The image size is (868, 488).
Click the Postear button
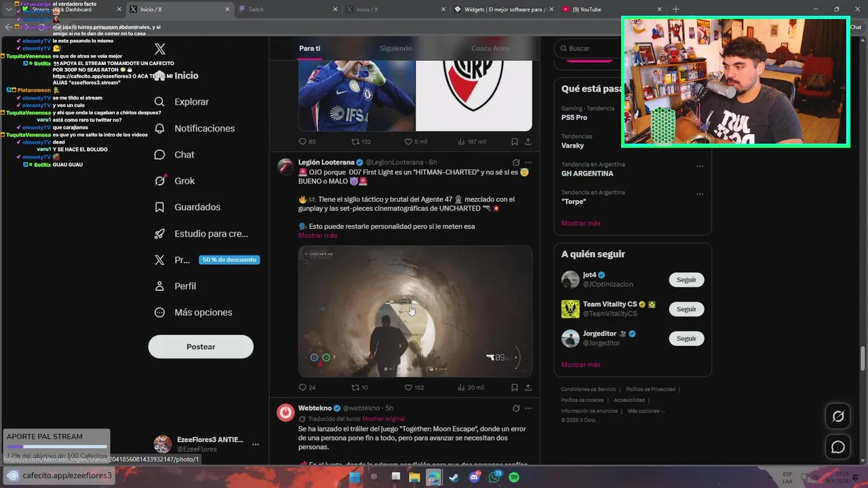(201, 346)
